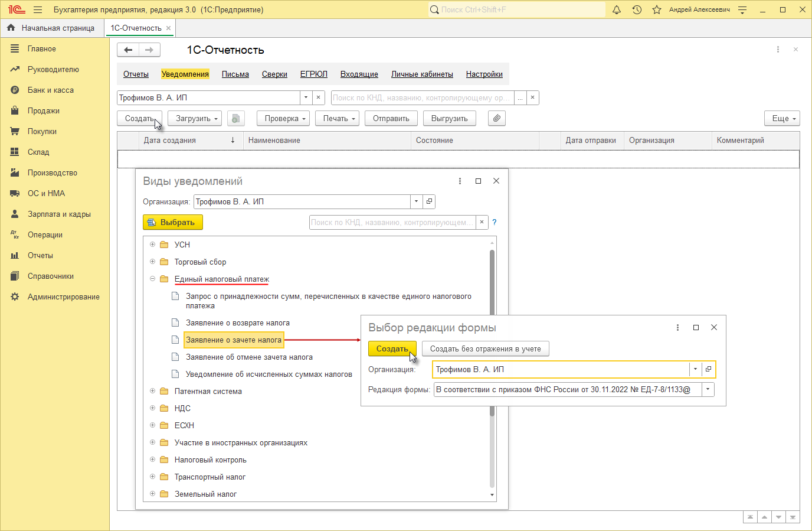Open the Покупки section
Image resolution: width=812 pixels, height=531 pixels.
42,132
